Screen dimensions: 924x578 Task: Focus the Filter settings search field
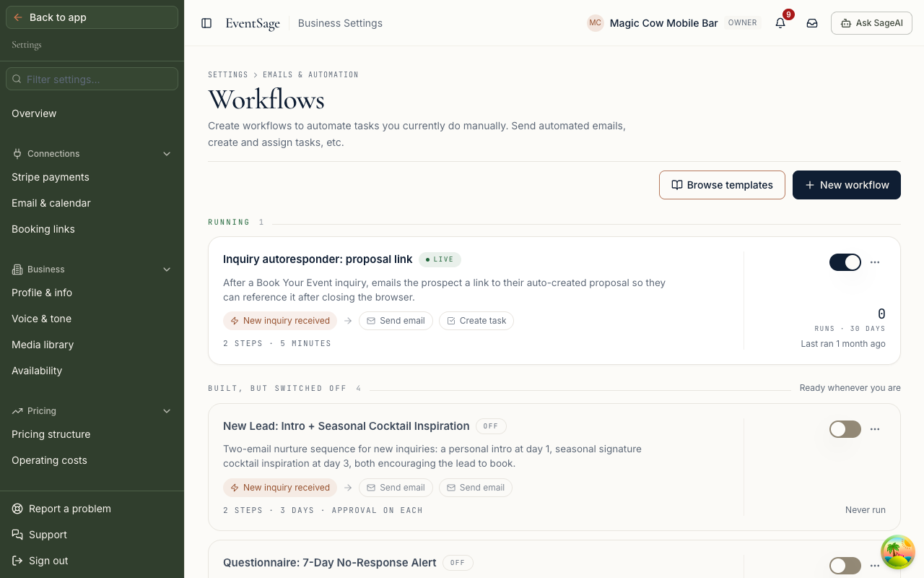[92, 79]
